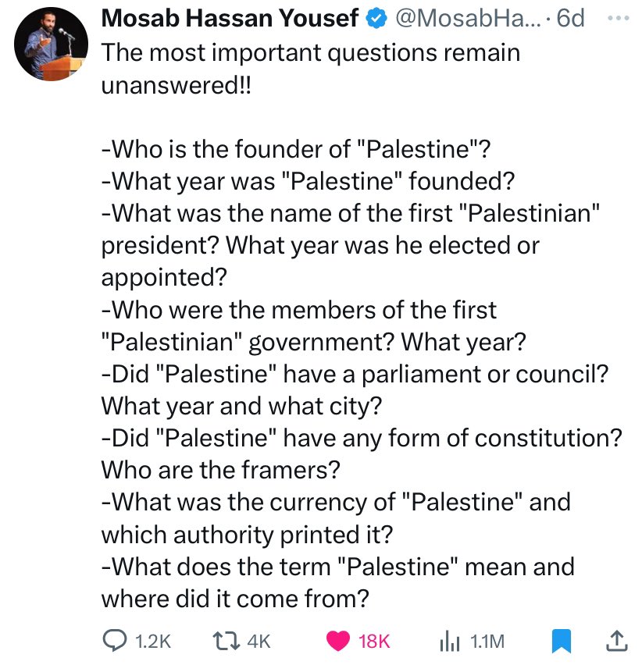Viewport: 642px width, 672px height.
Task: Click the 18K likes count
Action: point(373,642)
